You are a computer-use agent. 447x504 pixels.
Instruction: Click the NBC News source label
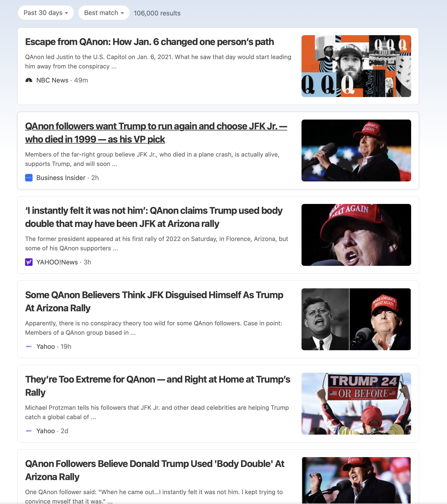pos(52,80)
